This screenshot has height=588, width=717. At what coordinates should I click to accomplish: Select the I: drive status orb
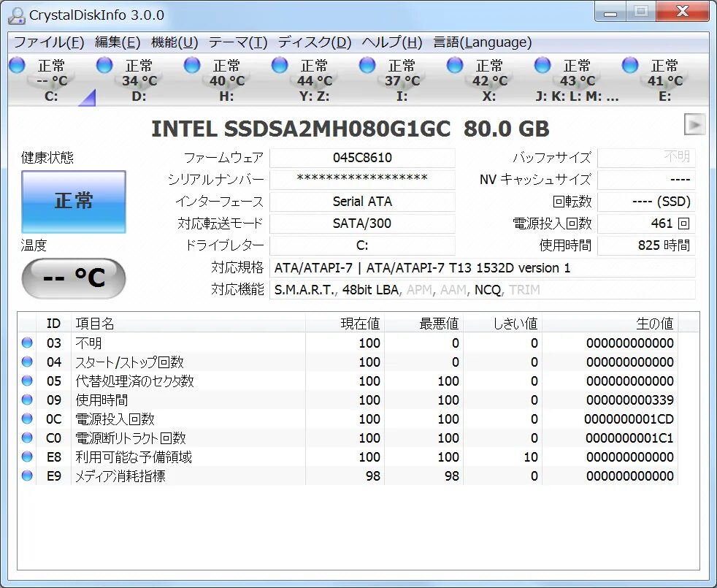click(x=367, y=66)
